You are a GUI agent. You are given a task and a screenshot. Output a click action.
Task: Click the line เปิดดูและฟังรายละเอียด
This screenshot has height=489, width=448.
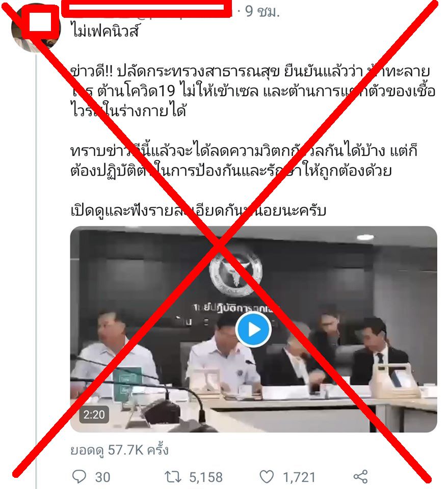(198, 210)
